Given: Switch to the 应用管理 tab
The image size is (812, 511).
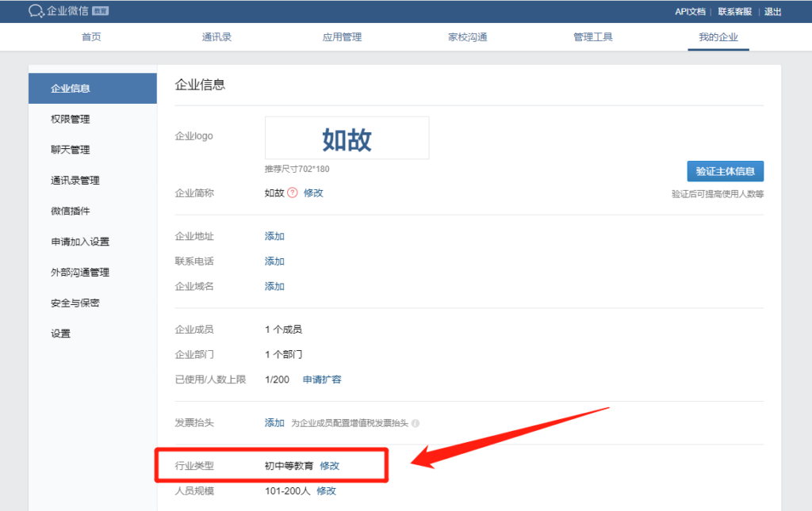Looking at the screenshot, I should 342,36.
